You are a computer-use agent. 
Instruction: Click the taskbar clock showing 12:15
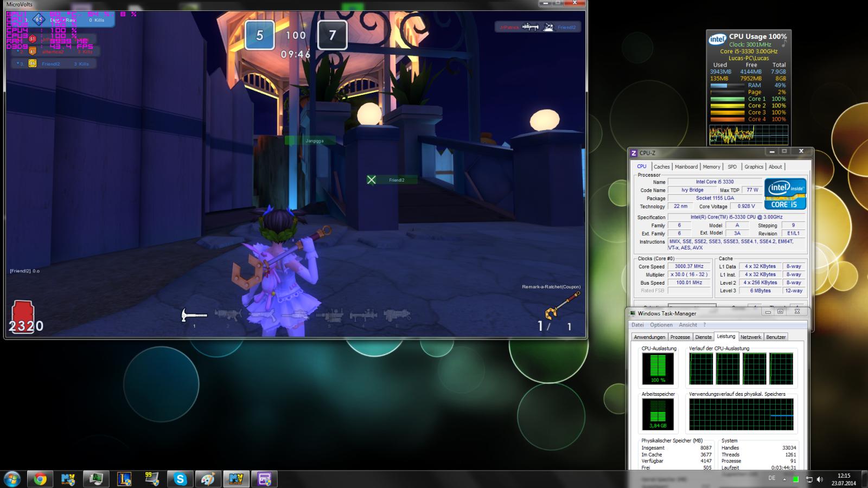(844, 479)
